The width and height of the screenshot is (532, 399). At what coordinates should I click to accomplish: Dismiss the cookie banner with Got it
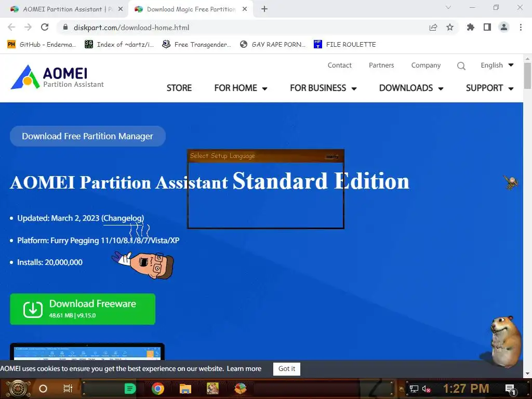287,369
